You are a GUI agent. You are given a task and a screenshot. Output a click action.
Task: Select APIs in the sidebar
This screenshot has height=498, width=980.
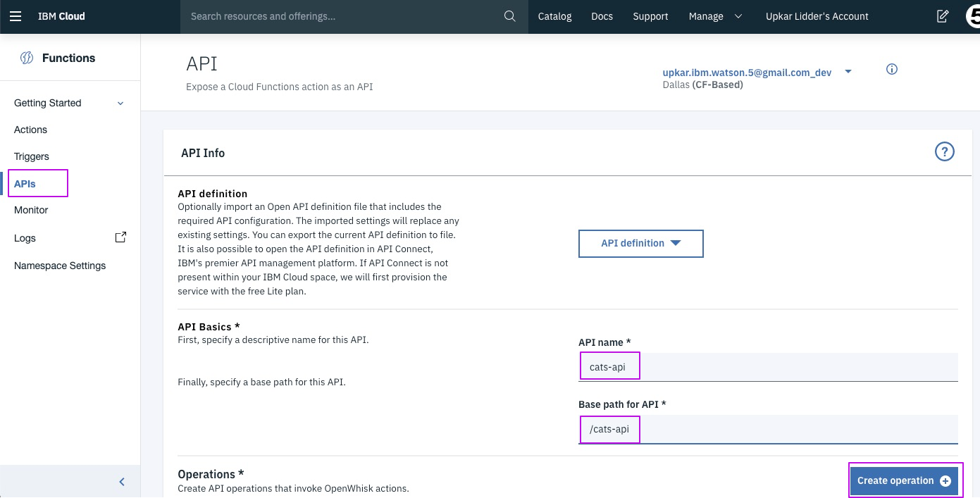click(25, 184)
